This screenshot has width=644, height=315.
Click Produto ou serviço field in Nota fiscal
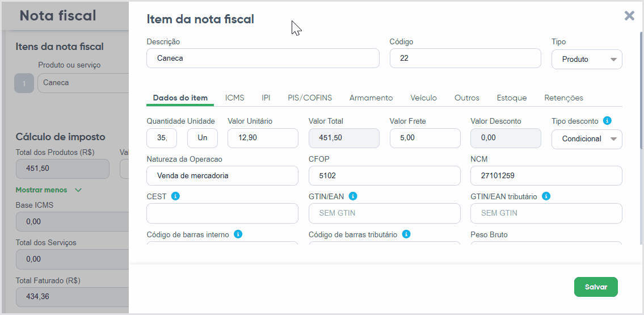coord(83,83)
